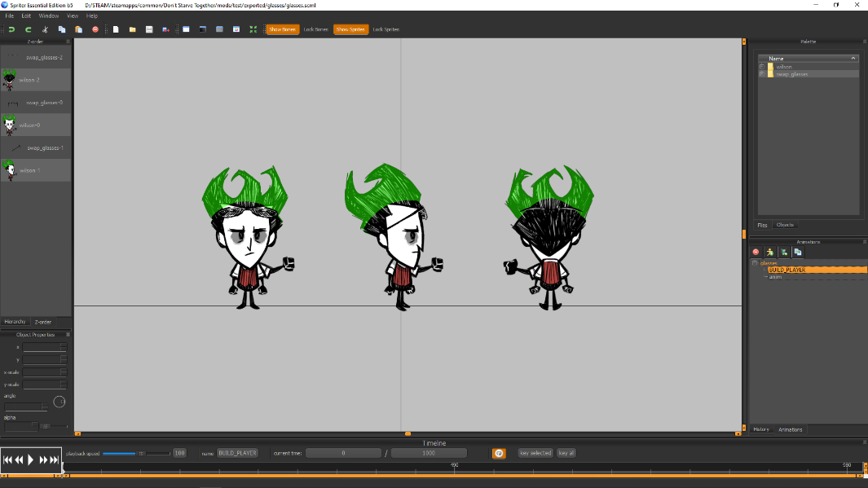
Task: Delete animation using red Animations panel icon
Action: (756, 253)
